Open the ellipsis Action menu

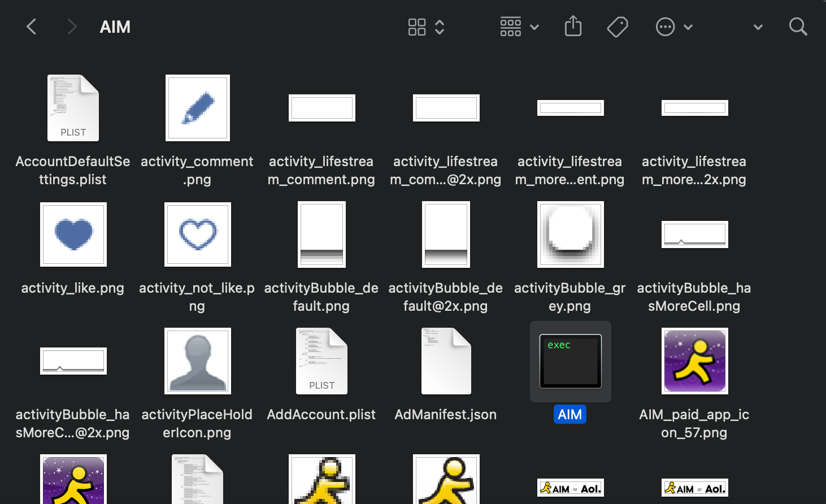pyautogui.click(x=666, y=27)
